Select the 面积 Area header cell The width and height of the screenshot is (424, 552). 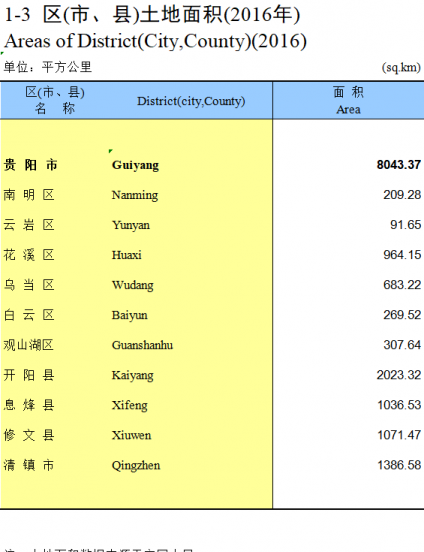pyautogui.click(x=348, y=101)
